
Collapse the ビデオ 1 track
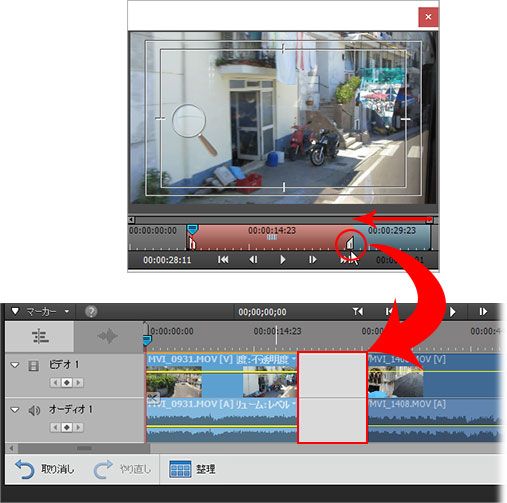15,365
